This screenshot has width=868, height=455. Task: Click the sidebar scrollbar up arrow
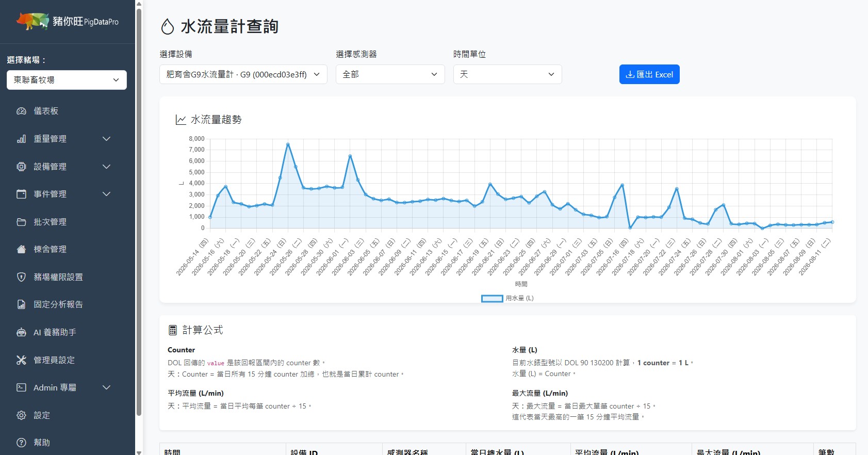point(139,4)
